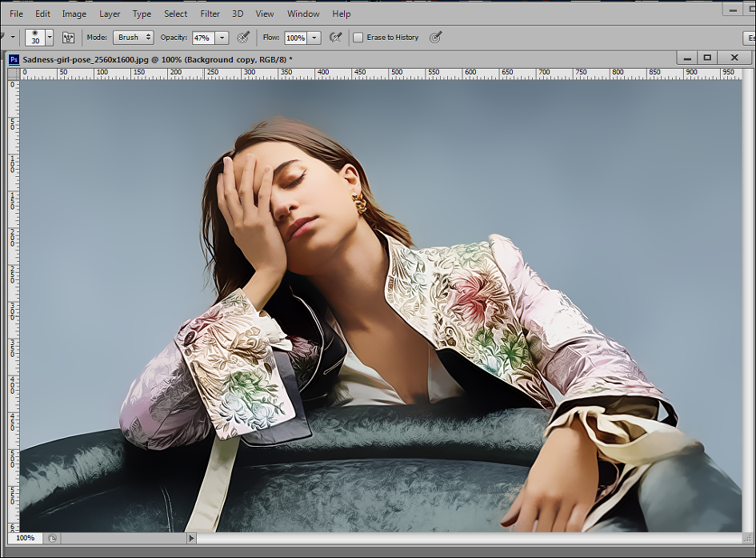The image size is (756, 558).
Task: Click the Photoshop document icon in title tab
Action: tap(14, 59)
